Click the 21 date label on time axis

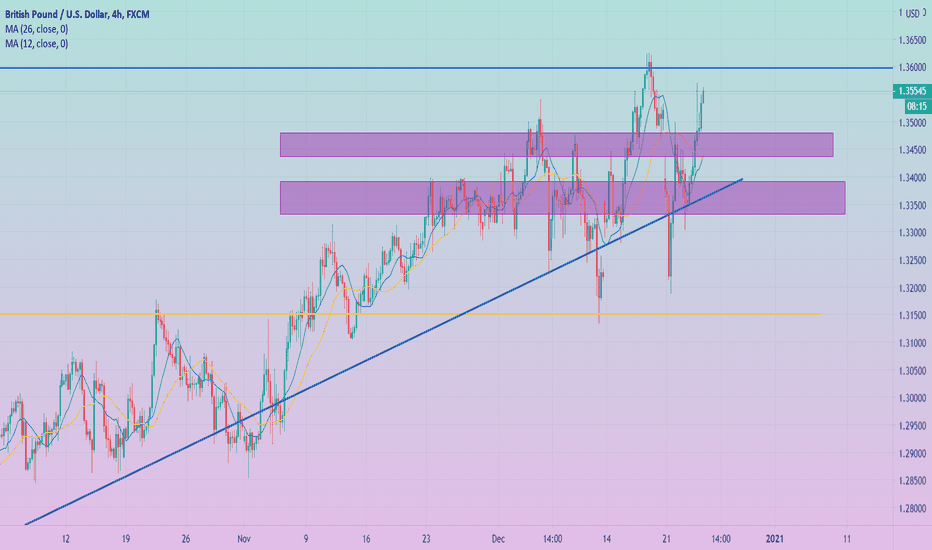[x=666, y=539]
